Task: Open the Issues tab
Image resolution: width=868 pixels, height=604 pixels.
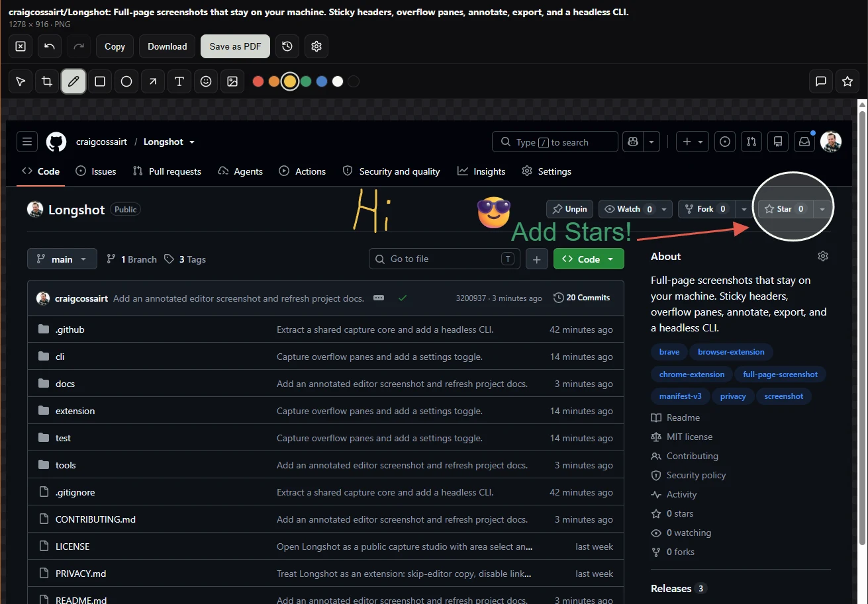Action: pos(96,171)
